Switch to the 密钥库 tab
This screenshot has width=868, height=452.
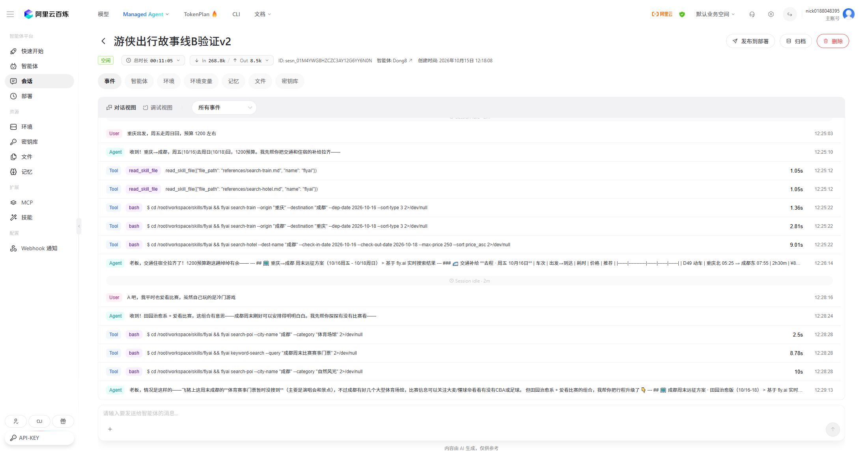[x=290, y=81]
